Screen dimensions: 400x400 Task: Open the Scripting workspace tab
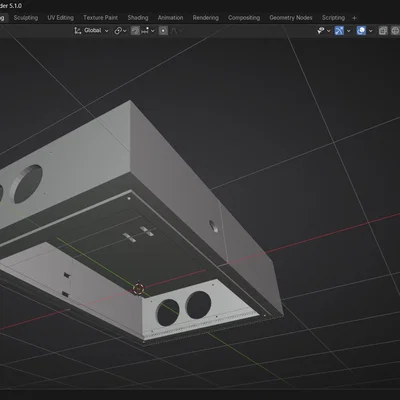333,18
